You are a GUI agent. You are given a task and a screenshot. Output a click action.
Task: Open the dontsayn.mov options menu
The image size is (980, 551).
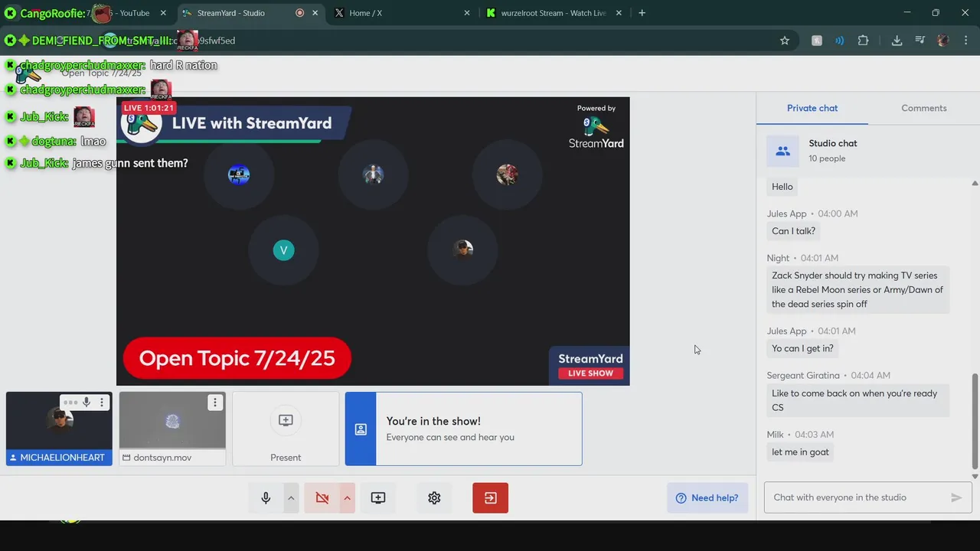pyautogui.click(x=215, y=403)
